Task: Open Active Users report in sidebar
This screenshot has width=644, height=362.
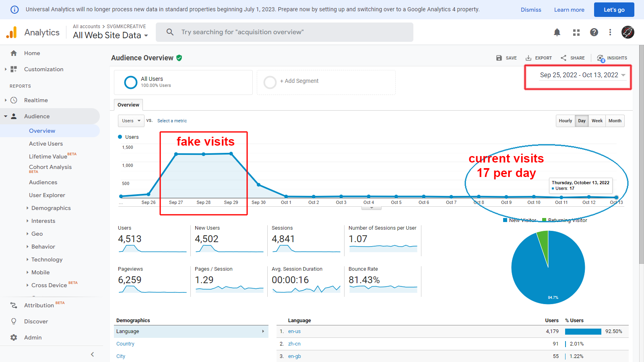Action: (46, 144)
